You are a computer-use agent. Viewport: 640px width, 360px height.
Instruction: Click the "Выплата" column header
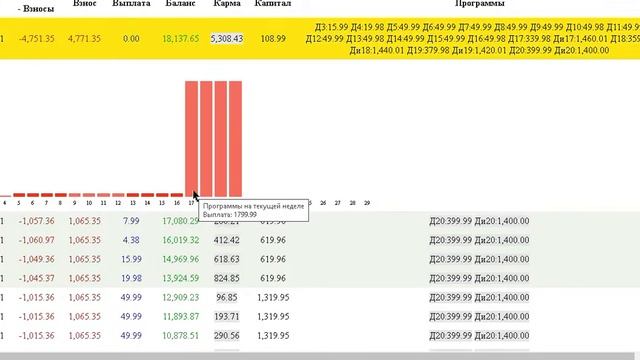[x=131, y=3]
